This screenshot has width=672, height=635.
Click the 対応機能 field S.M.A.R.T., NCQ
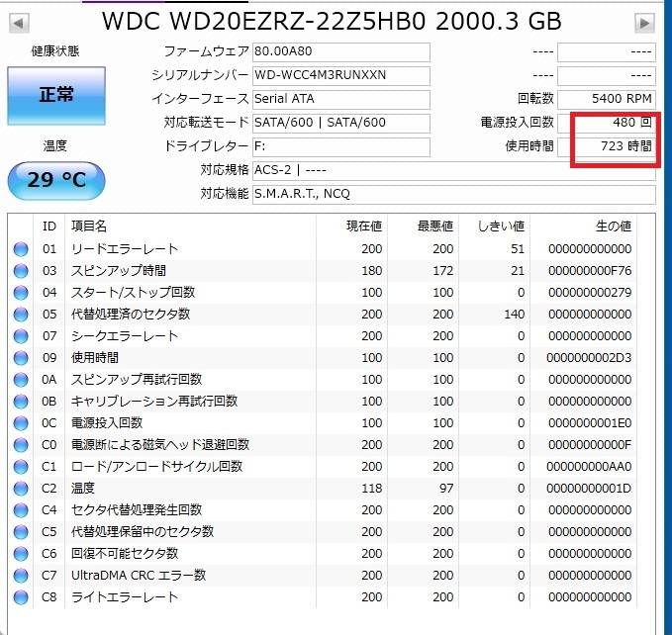click(x=454, y=195)
